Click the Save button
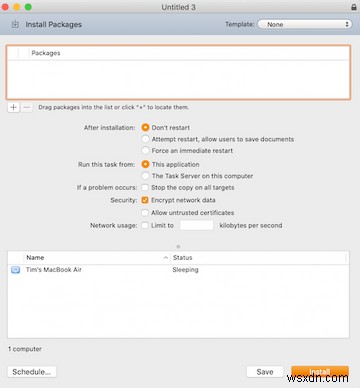The height and width of the screenshot is (388, 360). [x=265, y=372]
